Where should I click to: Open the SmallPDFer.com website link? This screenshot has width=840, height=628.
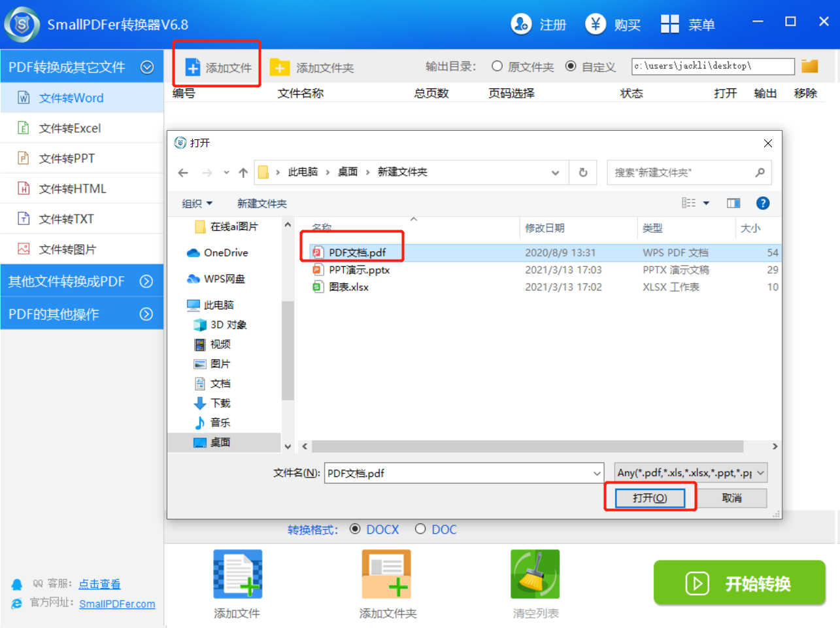click(117, 604)
